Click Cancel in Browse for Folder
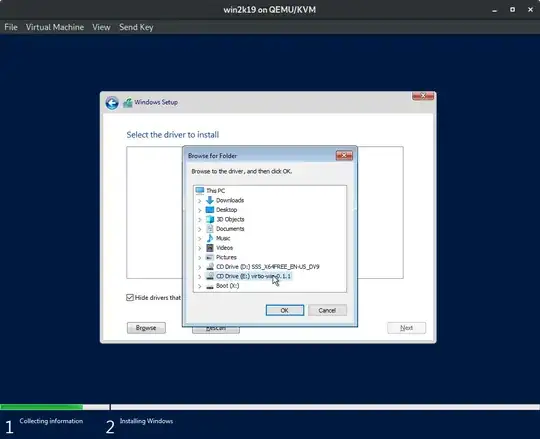Screen dimensions: 540x439 [327, 310]
